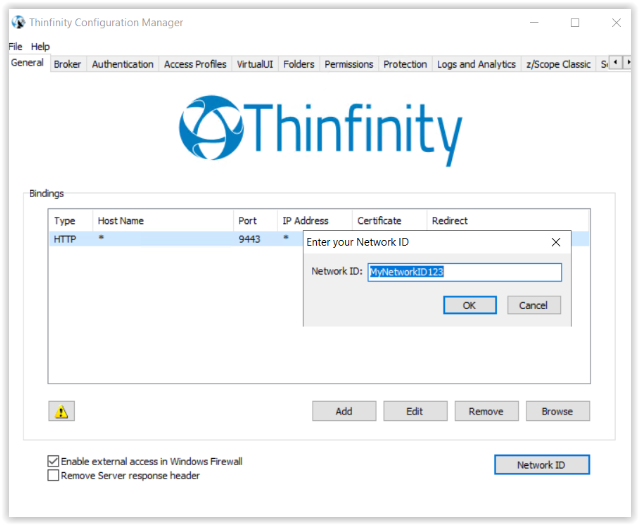Open the File menu
Screen dimensions: 639x525
(x=15, y=46)
